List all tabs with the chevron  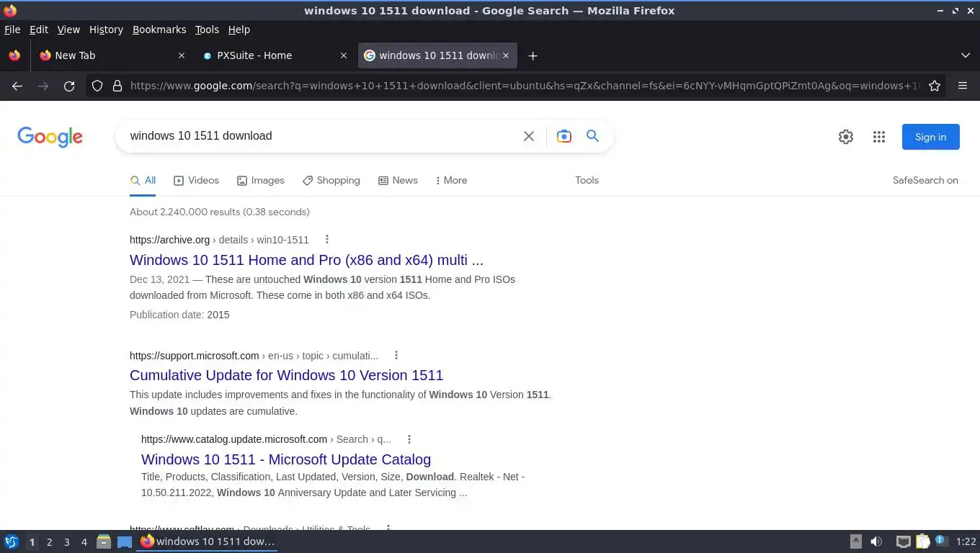(x=966, y=55)
